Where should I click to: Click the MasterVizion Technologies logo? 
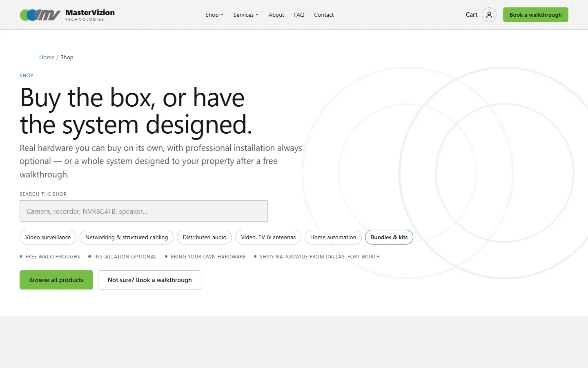pyautogui.click(x=67, y=15)
